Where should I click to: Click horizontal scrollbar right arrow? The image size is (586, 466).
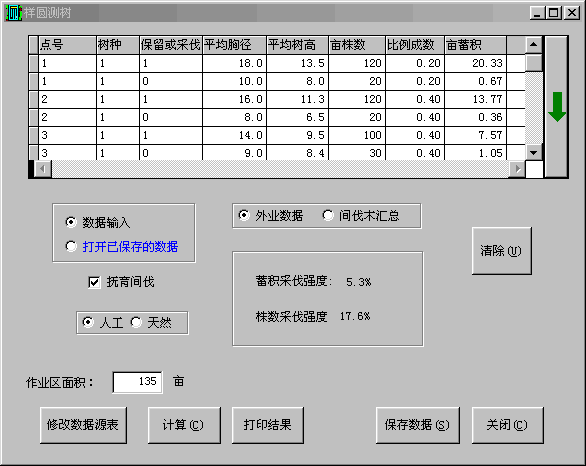tap(517, 169)
